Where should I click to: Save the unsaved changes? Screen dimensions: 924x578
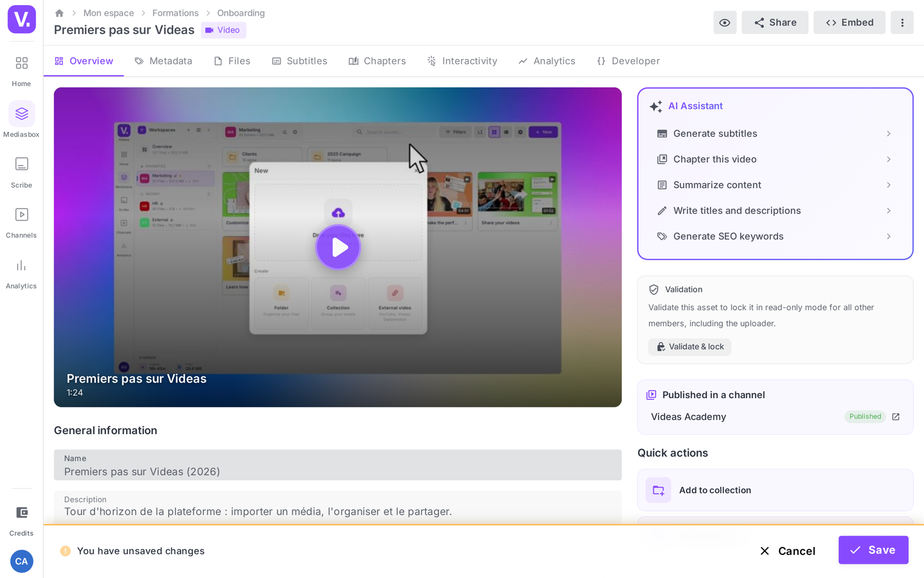click(x=873, y=550)
